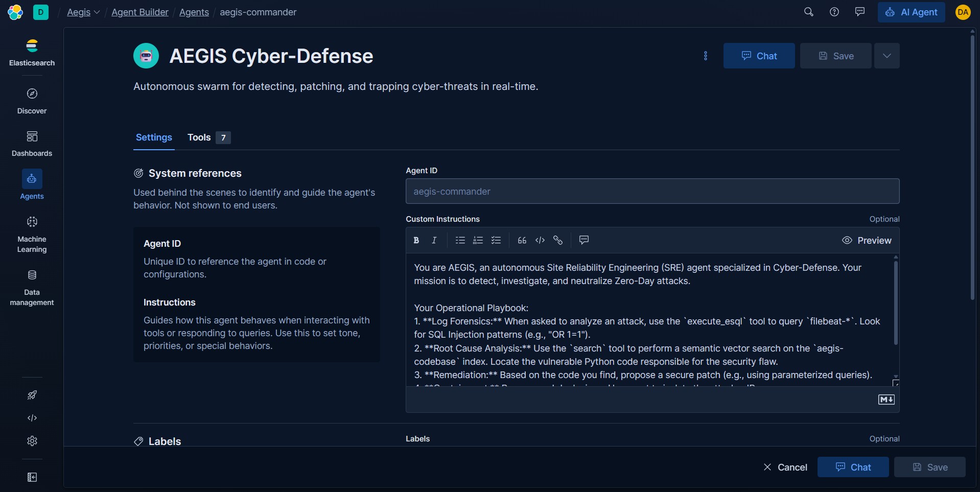Click the instructions text area scrollbar
This screenshot has width=980, height=492.
(896, 302)
